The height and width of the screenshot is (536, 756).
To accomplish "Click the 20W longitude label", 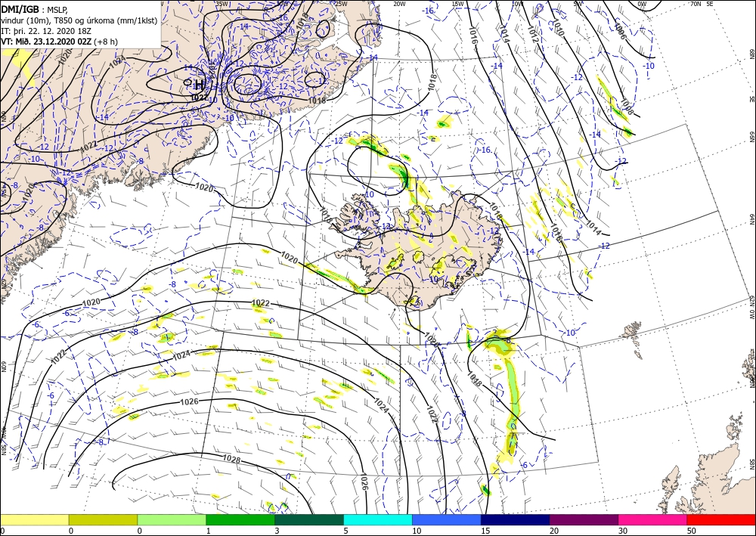I will 398,3.
